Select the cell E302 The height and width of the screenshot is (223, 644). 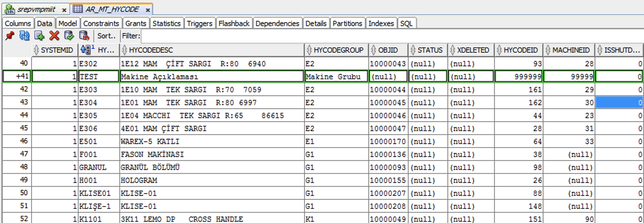pos(99,64)
